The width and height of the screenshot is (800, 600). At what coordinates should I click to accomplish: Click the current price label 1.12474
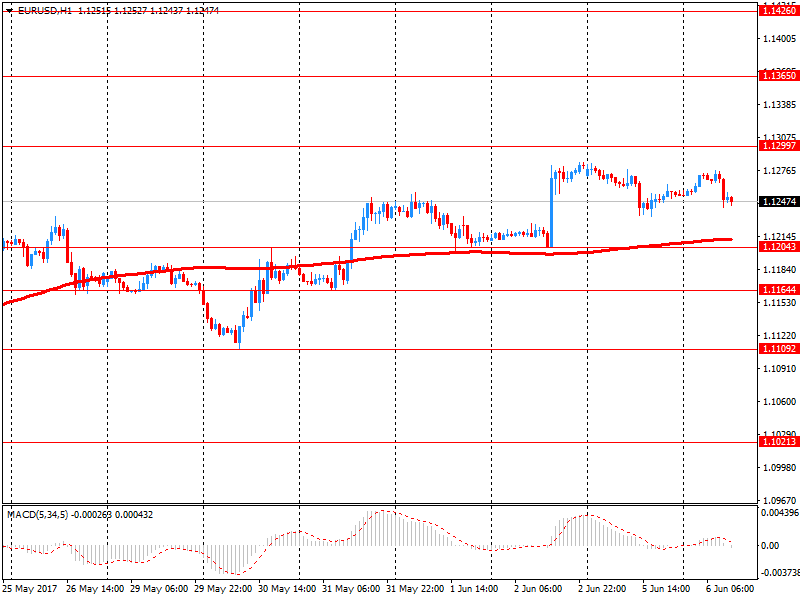tap(779, 202)
